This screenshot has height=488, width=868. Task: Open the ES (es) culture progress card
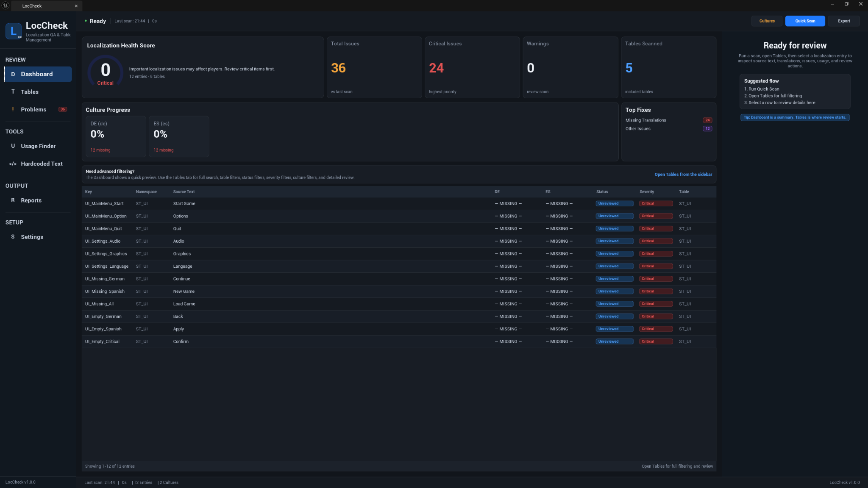(179, 136)
